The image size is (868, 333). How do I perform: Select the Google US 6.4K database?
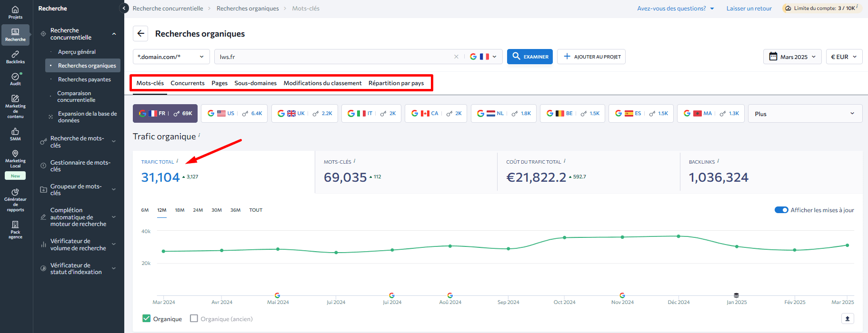234,113
